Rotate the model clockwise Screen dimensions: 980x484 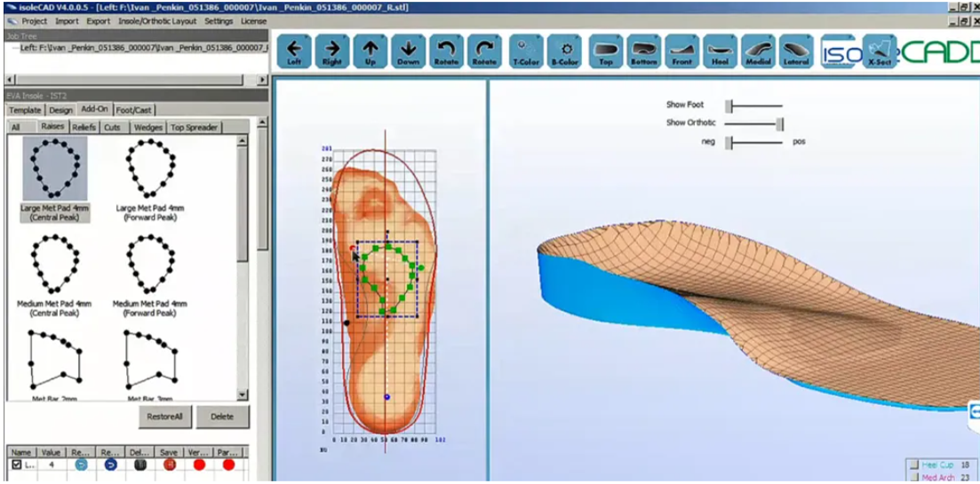(x=485, y=52)
